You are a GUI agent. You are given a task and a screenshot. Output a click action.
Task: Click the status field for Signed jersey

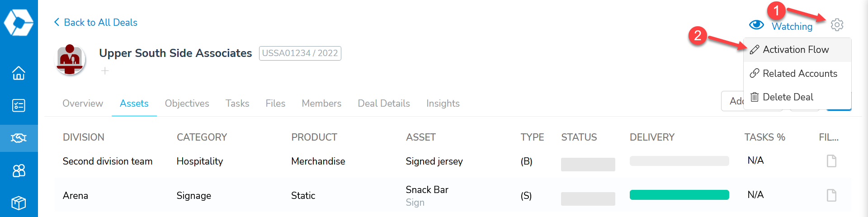coord(588,165)
